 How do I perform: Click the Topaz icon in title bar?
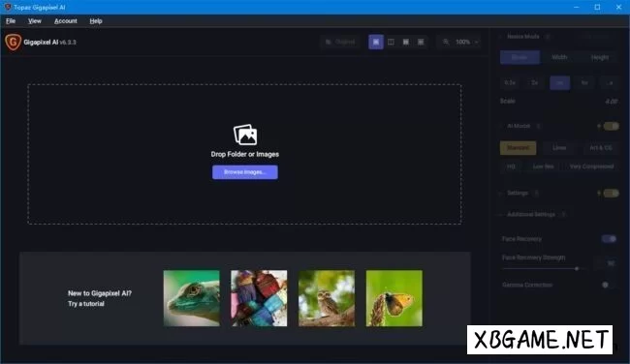tap(7, 7)
